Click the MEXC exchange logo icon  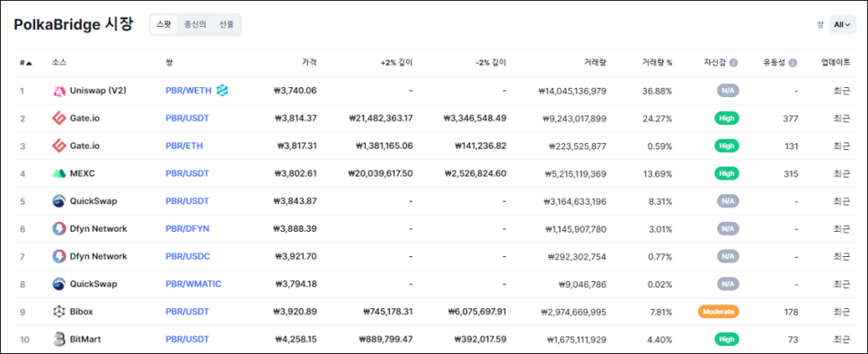point(58,173)
